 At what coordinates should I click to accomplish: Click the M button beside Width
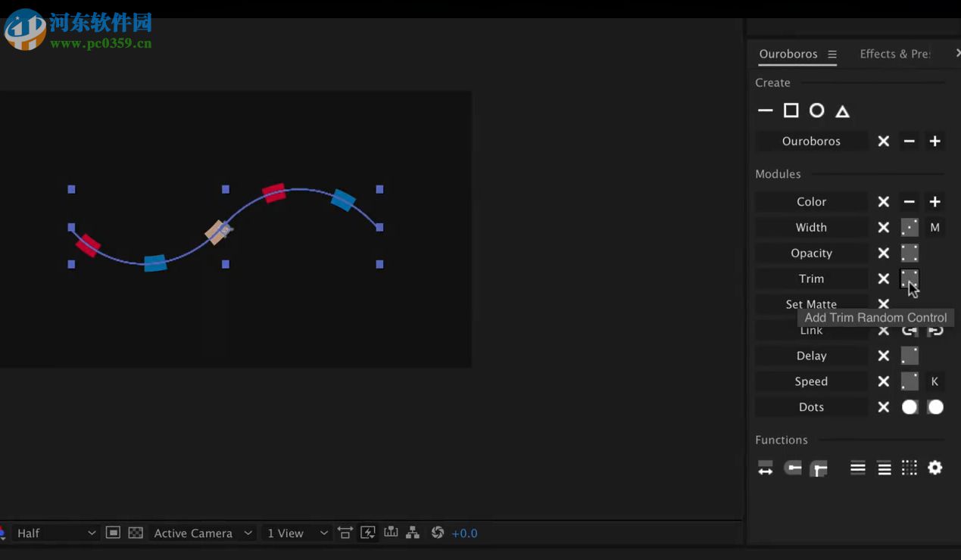point(934,227)
